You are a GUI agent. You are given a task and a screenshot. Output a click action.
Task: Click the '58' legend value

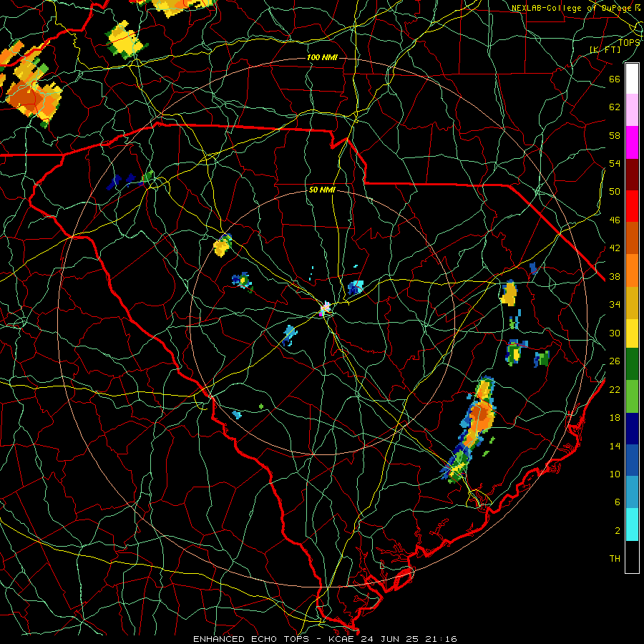click(x=615, y=135)
